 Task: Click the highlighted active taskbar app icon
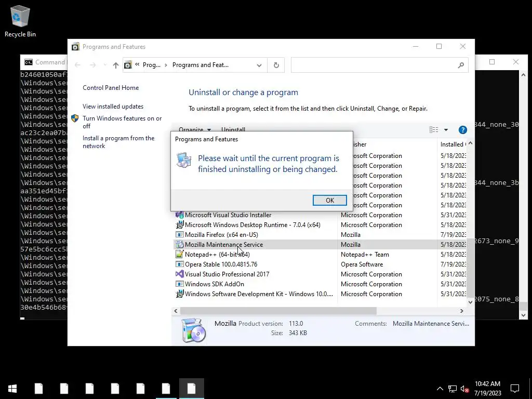pos(191,389)
